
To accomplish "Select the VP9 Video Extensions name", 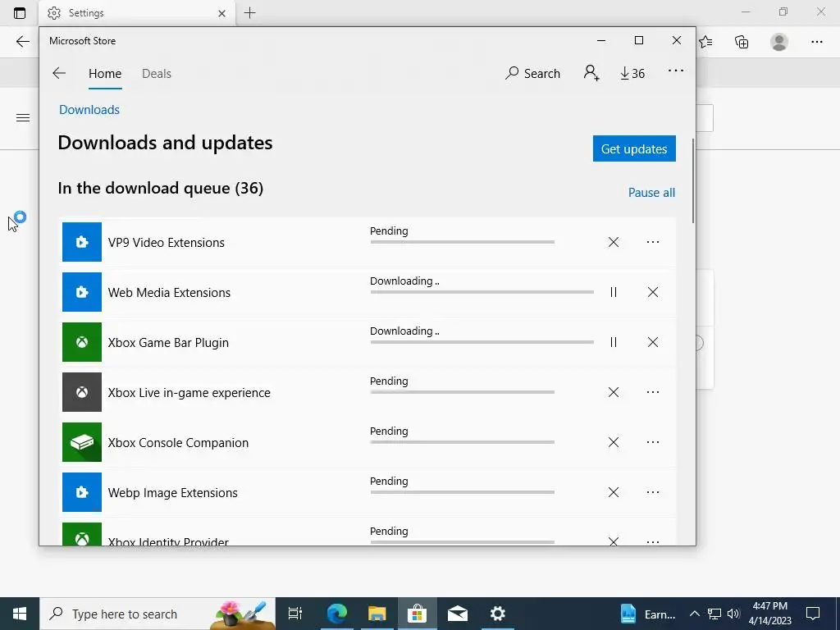I will pos(166,243).
